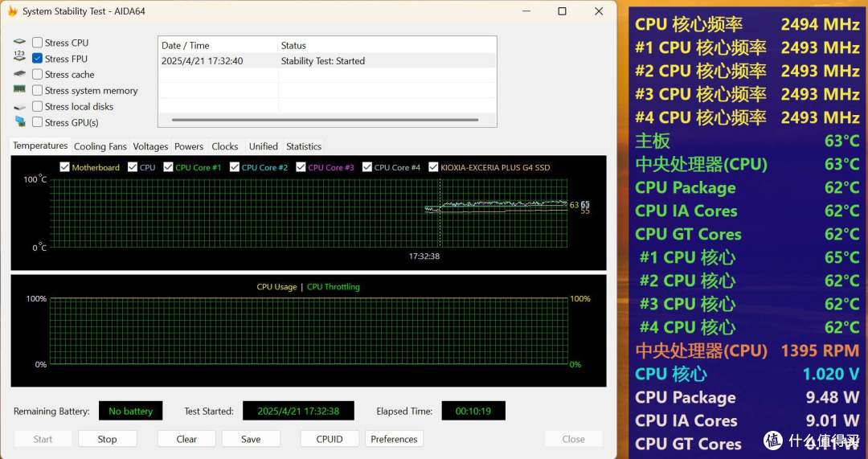Click the RAM module icon beside Stress system memory
Viewport: 868px width, 459px height.
pyautogui.click(x=20, y=89)
